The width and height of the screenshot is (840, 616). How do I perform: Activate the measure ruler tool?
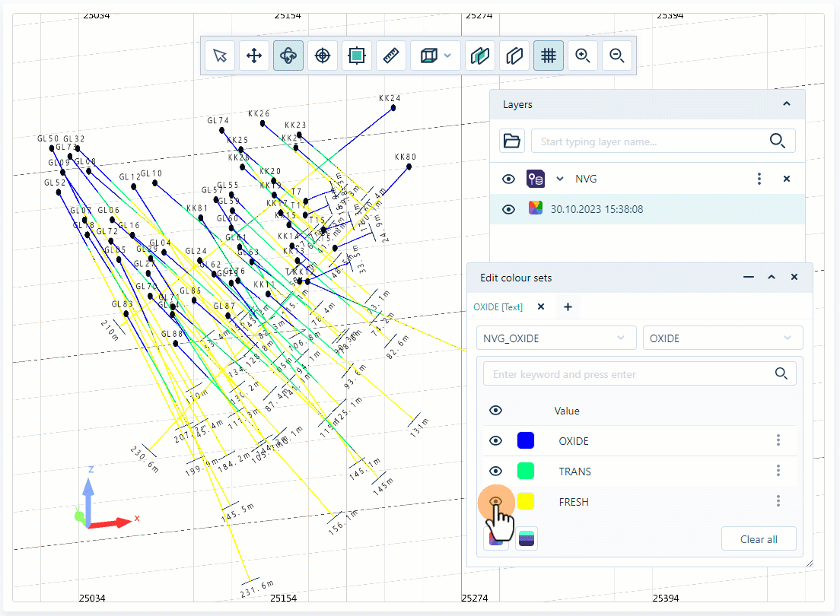391,55
